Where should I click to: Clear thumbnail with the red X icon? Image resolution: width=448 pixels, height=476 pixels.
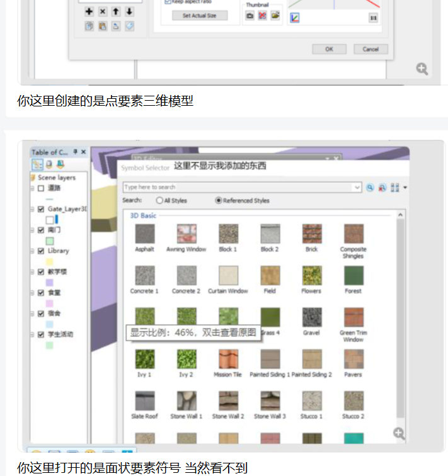tap(262, 16)
